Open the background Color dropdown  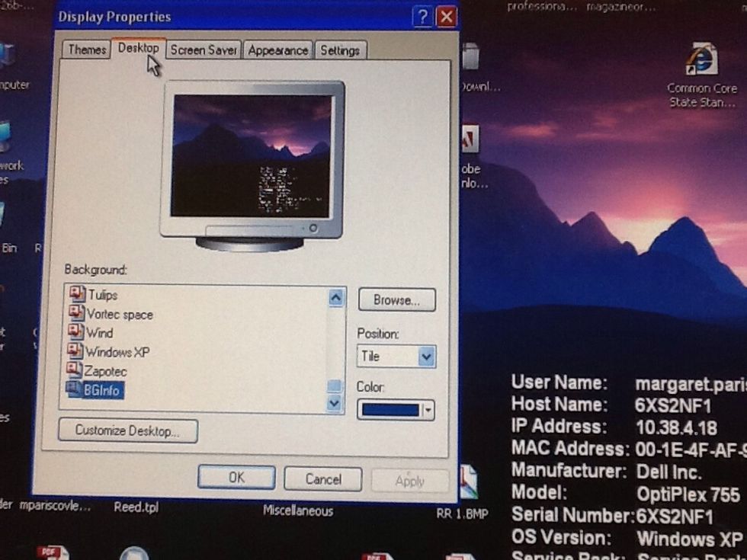[x=428, y=410]
